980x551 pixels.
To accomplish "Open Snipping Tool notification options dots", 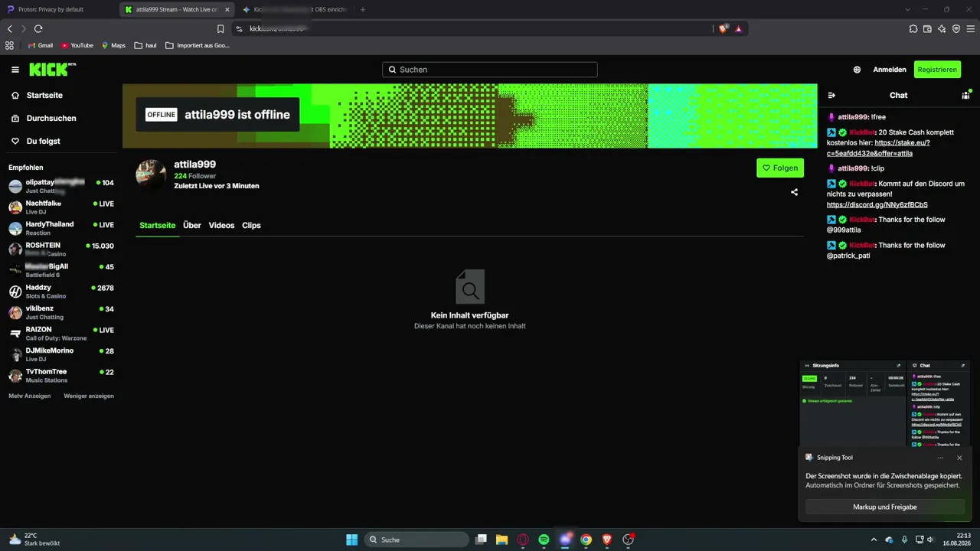I will 940,458.
